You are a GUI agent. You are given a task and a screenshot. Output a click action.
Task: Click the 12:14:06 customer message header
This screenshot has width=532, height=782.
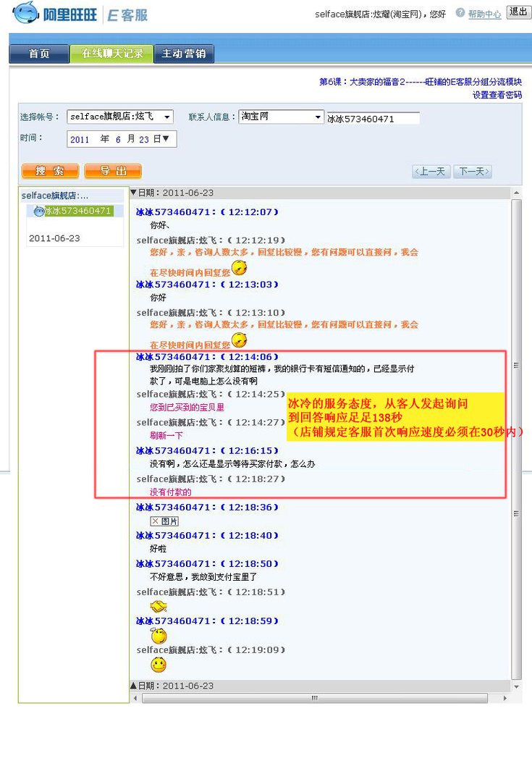[x=207, y=357]
